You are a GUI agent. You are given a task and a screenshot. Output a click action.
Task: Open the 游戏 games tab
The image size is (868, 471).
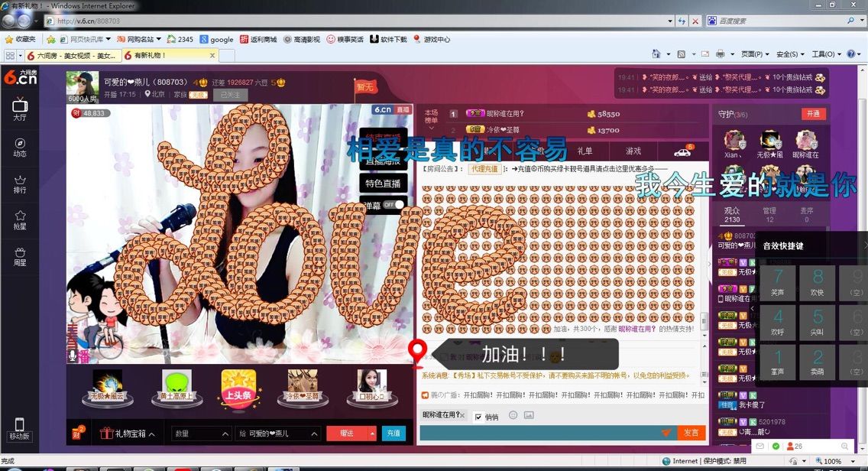click(x=633, y=151)
